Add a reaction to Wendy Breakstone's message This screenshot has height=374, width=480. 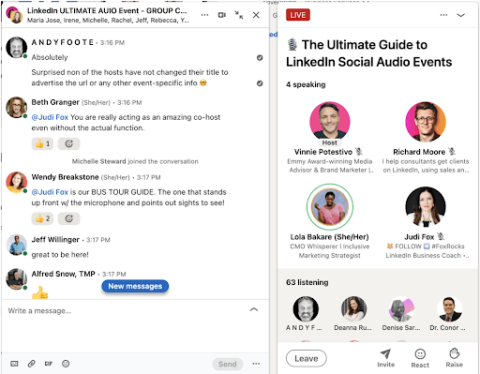click(69, 219)
